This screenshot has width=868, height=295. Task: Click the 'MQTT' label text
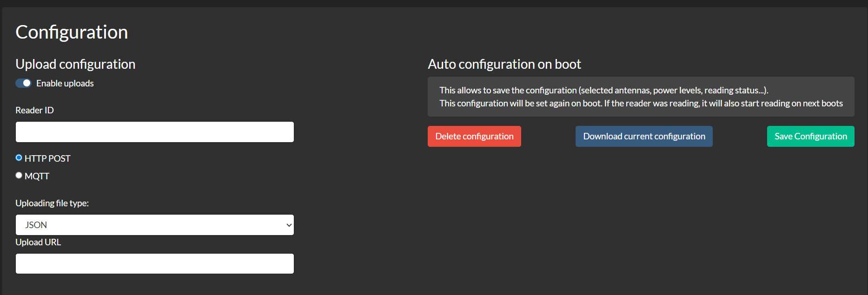pyautogui.click(x=37, y=176)
